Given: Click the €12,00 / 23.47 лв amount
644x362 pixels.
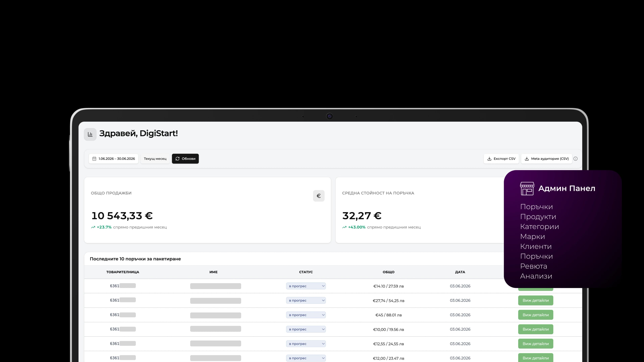Looking at the screenshot, I should (x=389, y=358).
